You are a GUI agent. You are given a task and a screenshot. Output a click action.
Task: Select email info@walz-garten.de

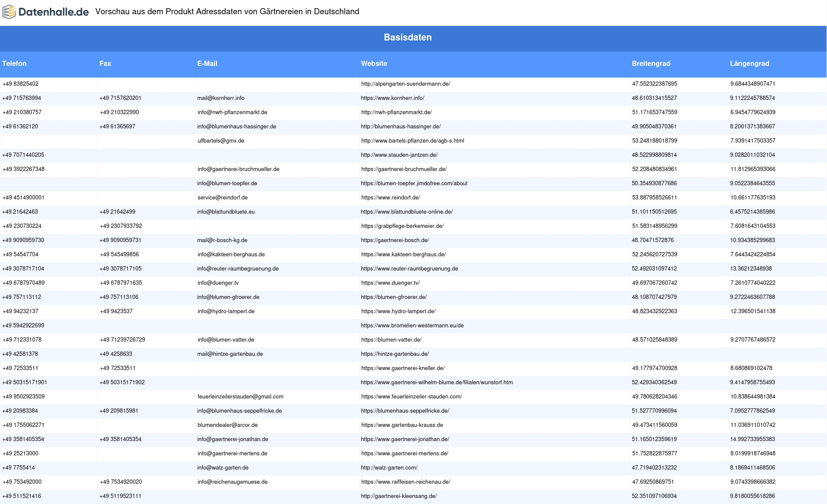tap(223, 468)
